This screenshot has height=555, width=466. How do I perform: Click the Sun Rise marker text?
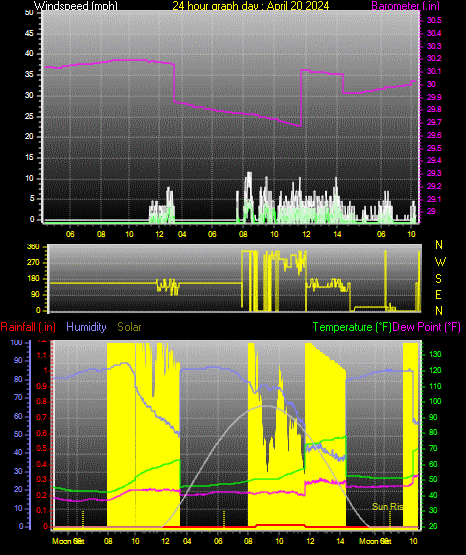pyautogui.click(x=387, y=507)
